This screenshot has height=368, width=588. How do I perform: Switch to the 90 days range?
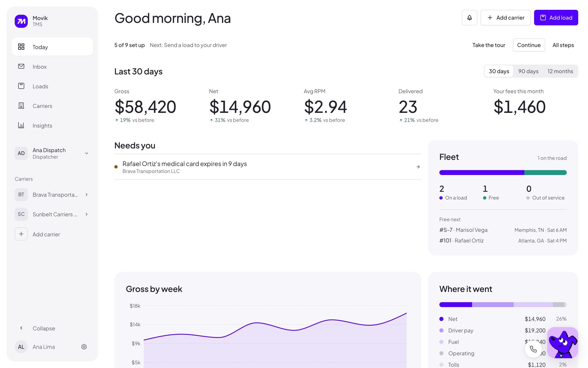pyautogui.click(x=528, y=71)
